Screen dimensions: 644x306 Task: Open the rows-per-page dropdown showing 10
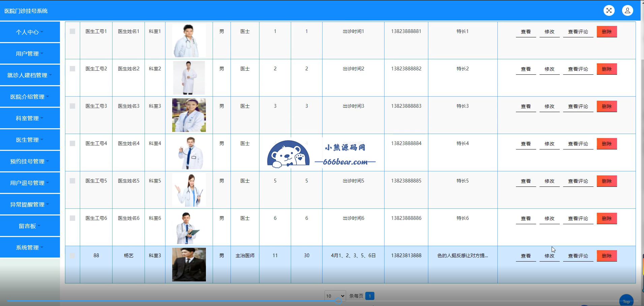click(x=335, y=296)
